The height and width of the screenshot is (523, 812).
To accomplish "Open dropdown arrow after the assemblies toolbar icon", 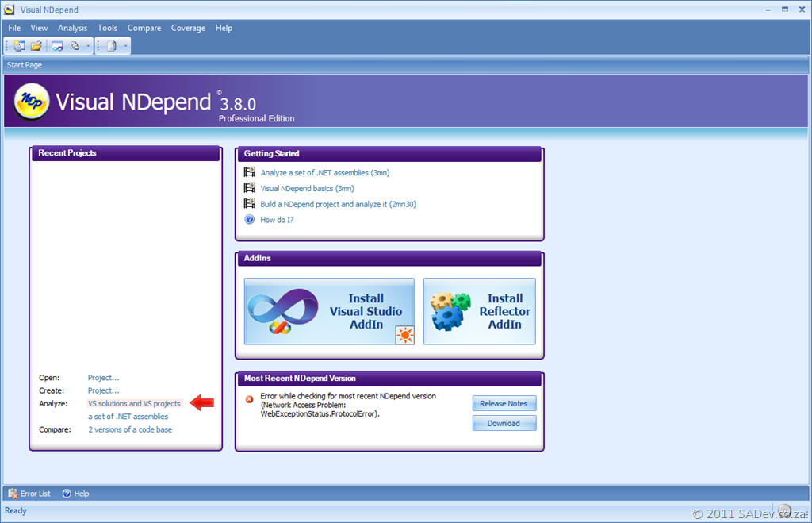I will pyautogui.click(x=87, y=46).
